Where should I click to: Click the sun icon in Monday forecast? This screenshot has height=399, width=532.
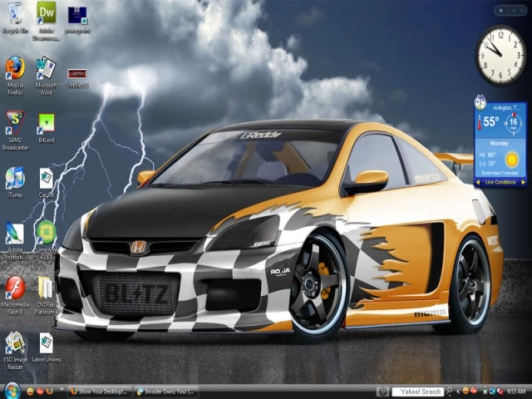coord(512,159)
